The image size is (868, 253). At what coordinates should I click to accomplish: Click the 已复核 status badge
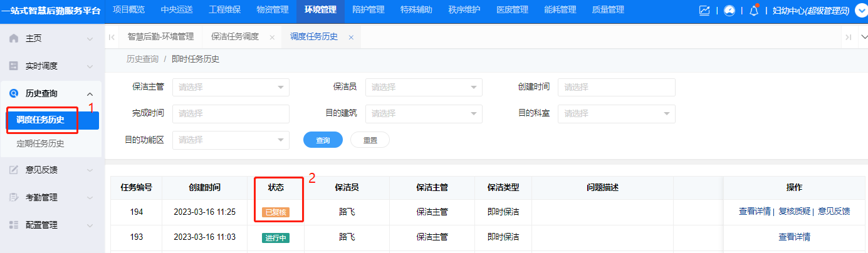click(x=276, y=212)
